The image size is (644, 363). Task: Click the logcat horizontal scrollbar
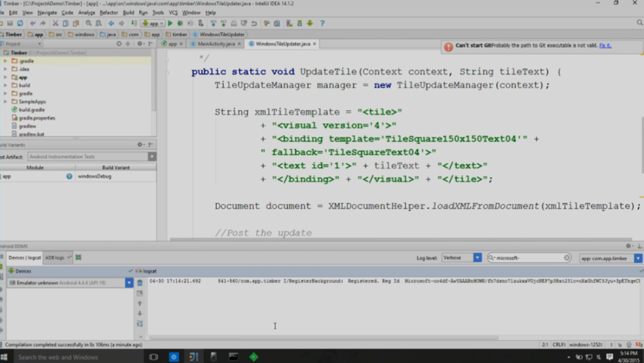(x=324, y=338)
